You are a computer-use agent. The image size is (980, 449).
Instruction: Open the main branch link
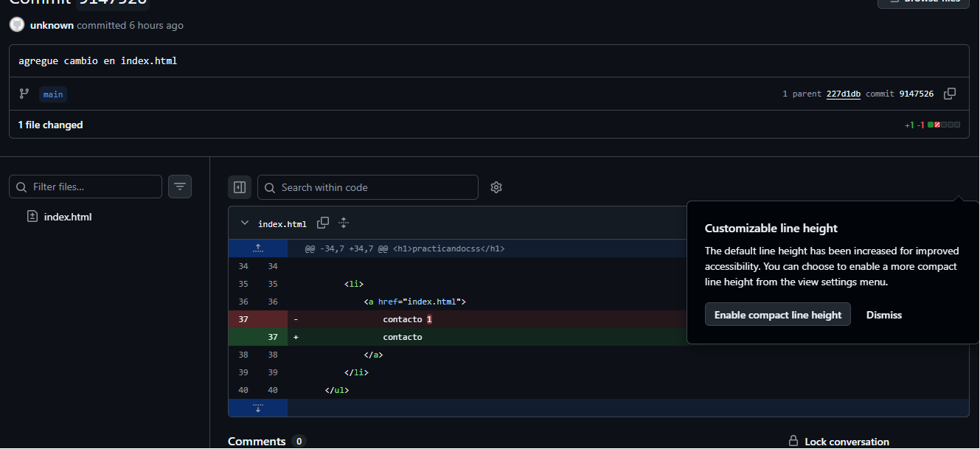tap(53, 94)
